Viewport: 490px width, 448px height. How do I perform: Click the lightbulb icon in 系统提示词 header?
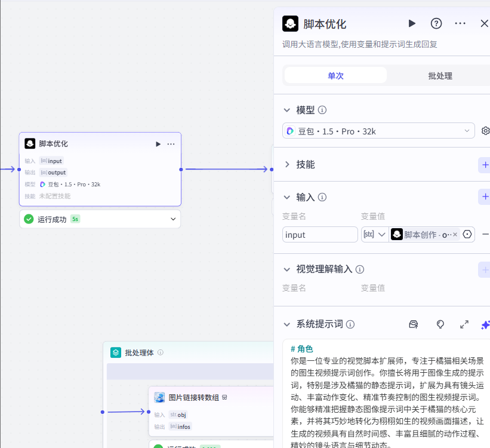click(x=440, y=324)
